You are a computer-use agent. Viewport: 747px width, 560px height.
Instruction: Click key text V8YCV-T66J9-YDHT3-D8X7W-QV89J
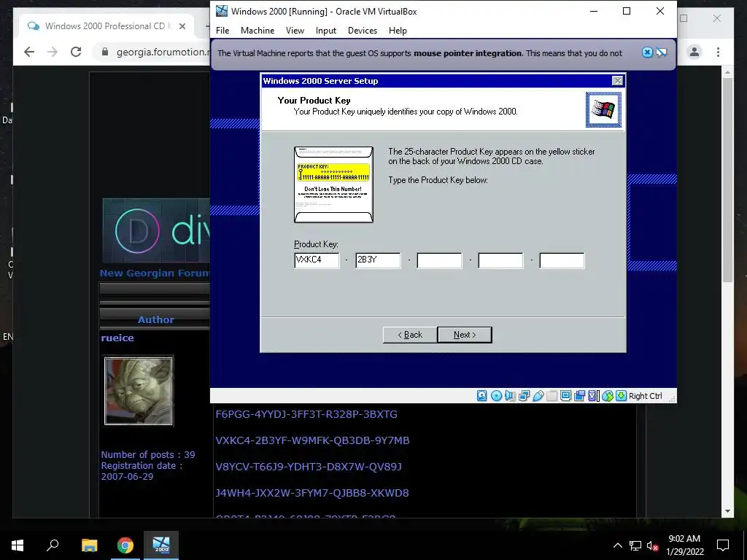(309, 467)
